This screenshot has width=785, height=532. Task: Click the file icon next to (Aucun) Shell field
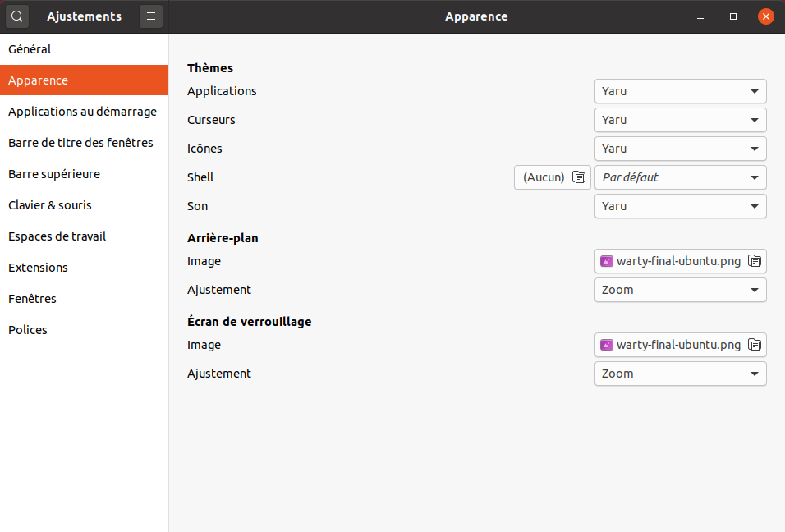[x=577, y=177]
